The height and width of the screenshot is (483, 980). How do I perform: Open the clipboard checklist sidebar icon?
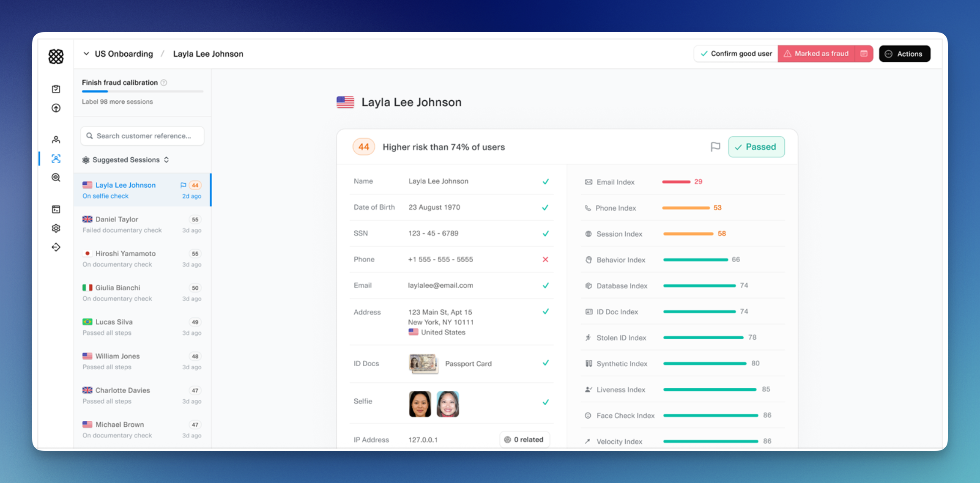click(56, 89)
